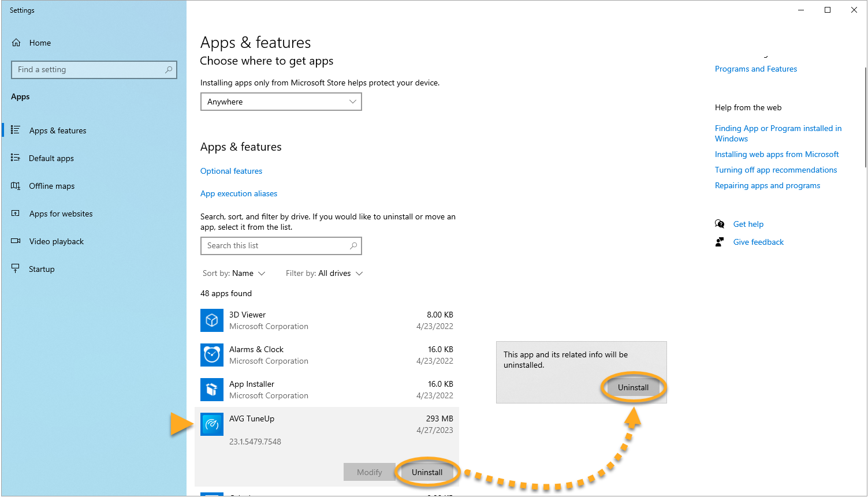The width and height of the screenshot is (868, 497).
Task: Open the Programs and Features link
Action: pyautogui.click(x=755, y=69)
